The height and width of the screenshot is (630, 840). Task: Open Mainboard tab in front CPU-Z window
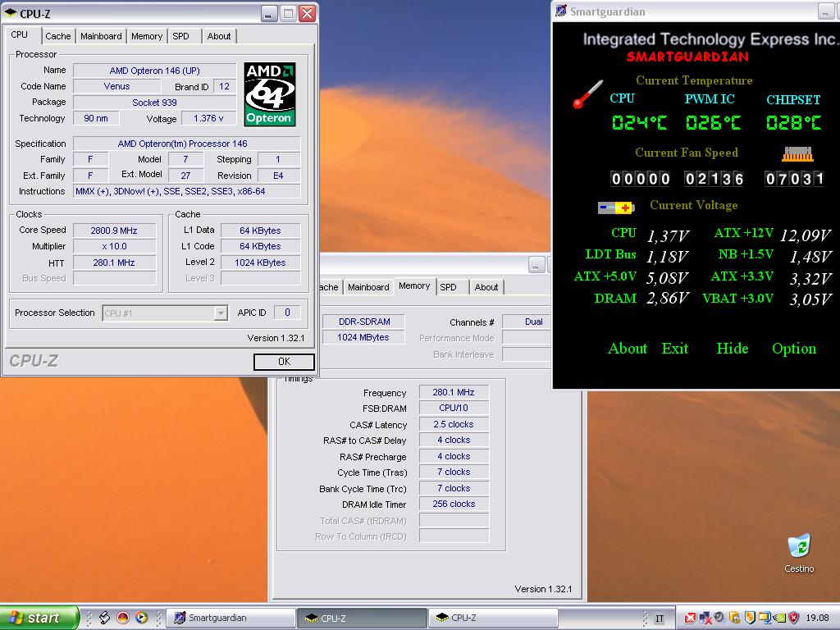101,36
